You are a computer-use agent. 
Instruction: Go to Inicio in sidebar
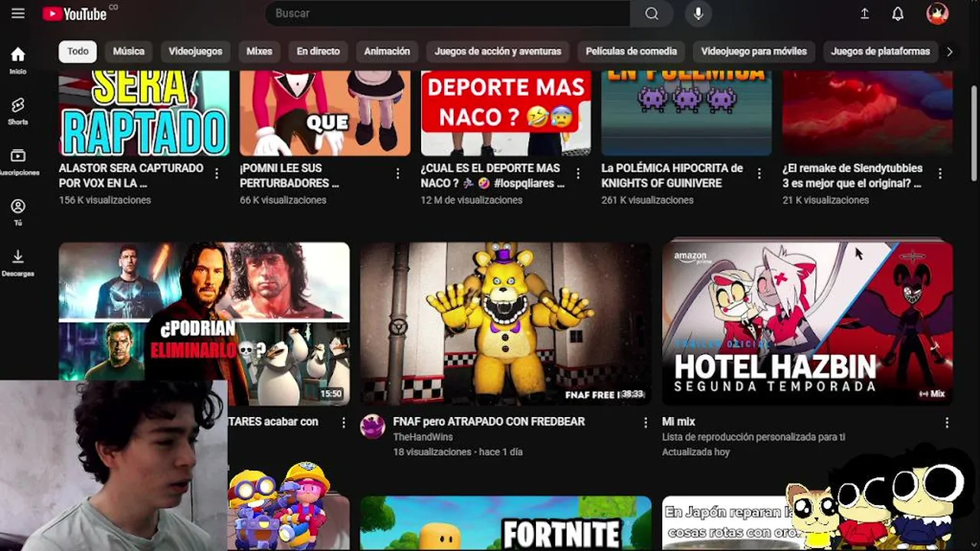click(18, 60)
